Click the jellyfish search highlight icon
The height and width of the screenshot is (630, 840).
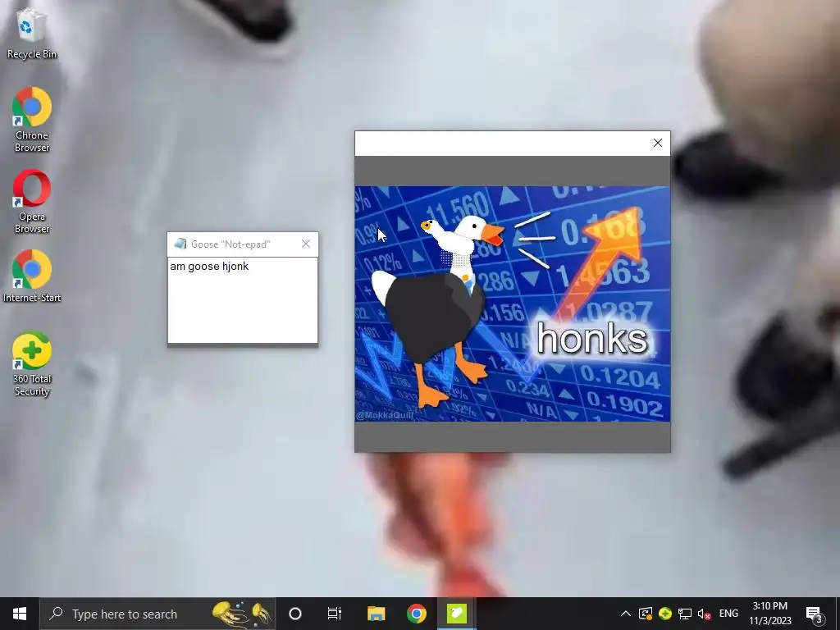point(242,614)
